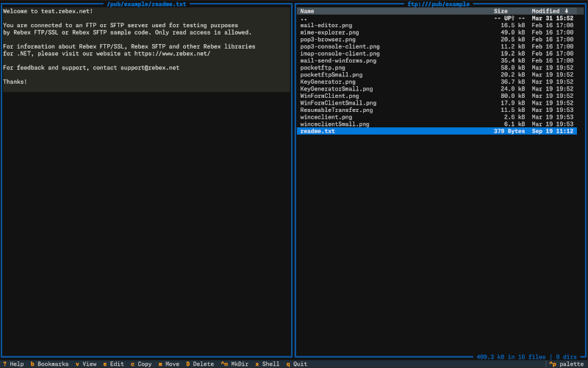Select imap-console-client.png file

point(437,54)
